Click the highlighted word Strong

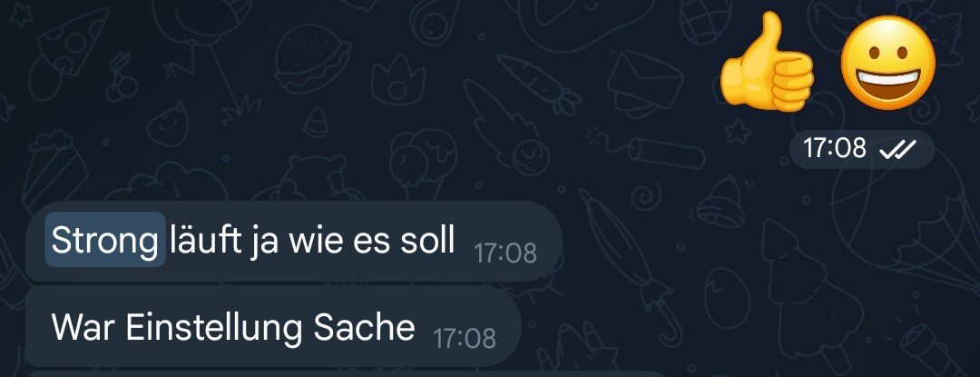coord(105,240)
